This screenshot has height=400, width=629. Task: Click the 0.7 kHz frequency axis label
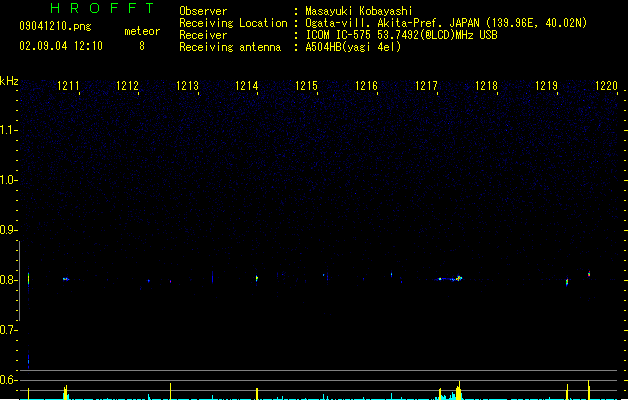(8, 330)
